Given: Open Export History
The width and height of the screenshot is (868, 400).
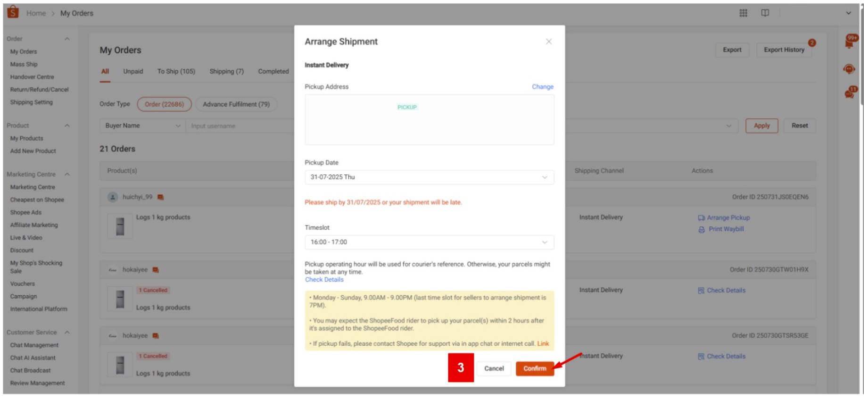Looking at the screenshot, I should point(784,50).
